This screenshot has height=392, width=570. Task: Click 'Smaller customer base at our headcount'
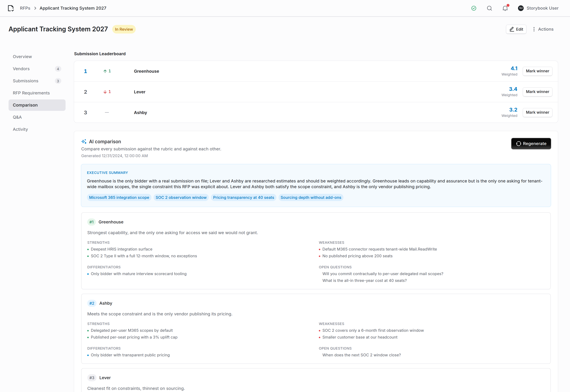click(x=360, y=337)
